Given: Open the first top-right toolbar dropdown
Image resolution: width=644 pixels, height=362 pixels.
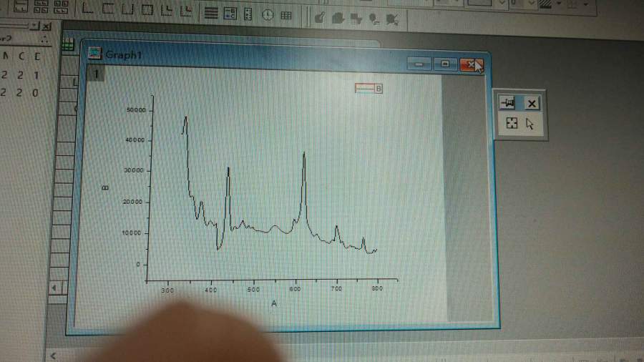Looking at the screenshot, I should pos(502,4).
